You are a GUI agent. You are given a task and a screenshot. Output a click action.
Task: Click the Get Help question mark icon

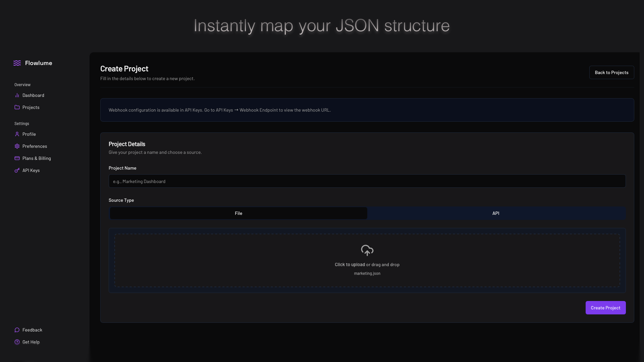tap(17, 342)
